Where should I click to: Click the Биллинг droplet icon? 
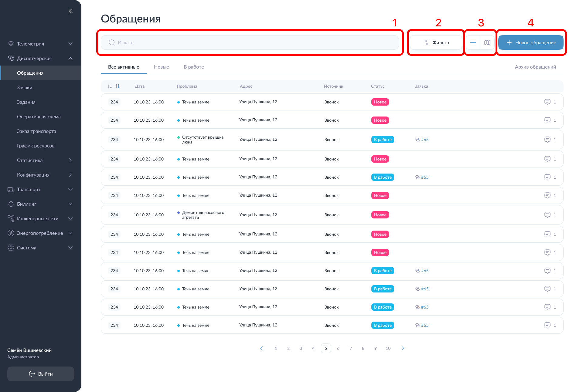11,204
